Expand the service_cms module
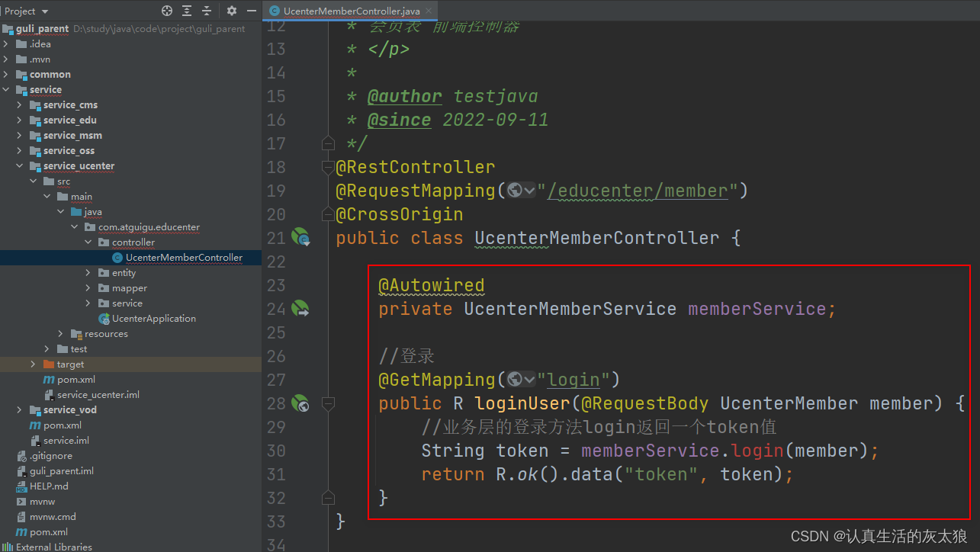The height and width of the screenshot is (552, 980). point(20,105)
